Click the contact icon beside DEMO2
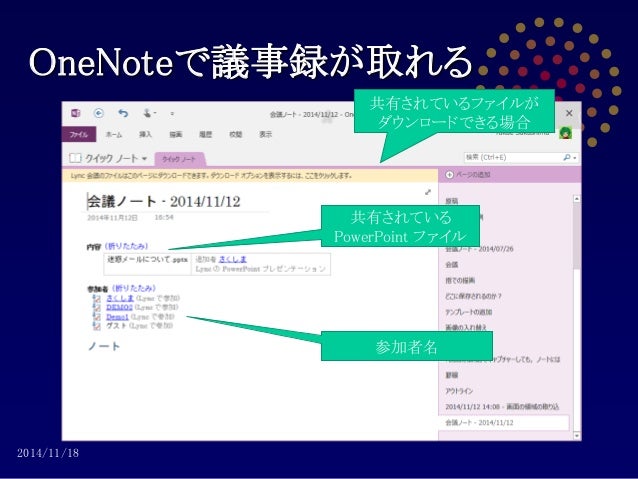638x479 pixels. coord(96,308)
